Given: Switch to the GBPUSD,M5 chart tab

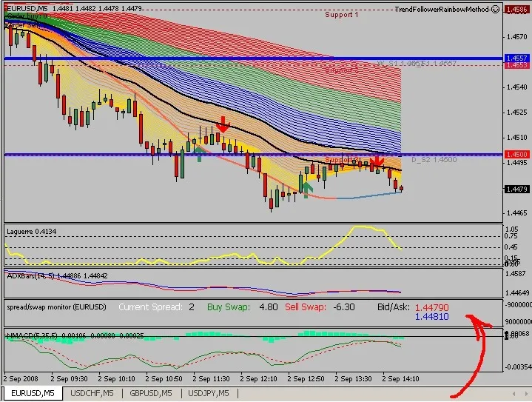Looking at the screenshot, I should click(x=152, y=393).
